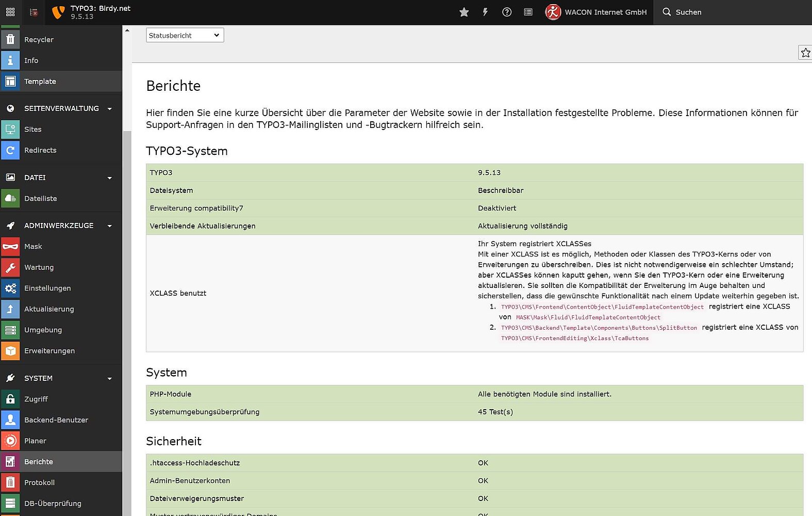Open the WACON Internet GmbH user menu

click(596, 12)
